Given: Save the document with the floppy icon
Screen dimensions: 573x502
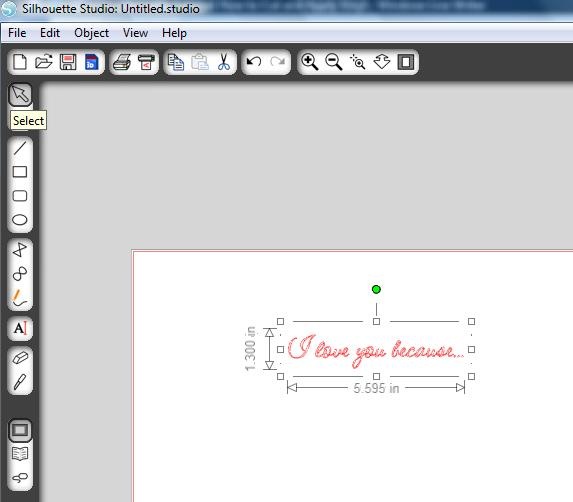Looking at the screenshot, I should click(x=68, y=62).
